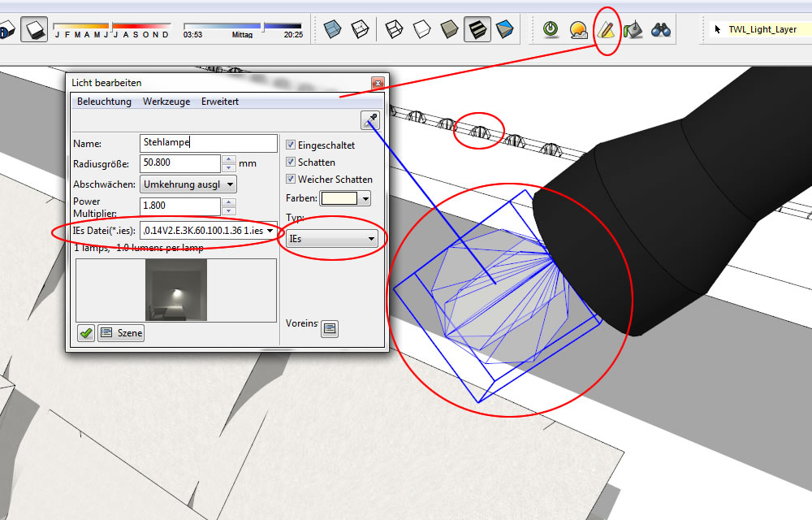This screenshot has width=812, height=520.
Task: Click the Name field containing Stehlampe
Action: [x=186, y=143]
